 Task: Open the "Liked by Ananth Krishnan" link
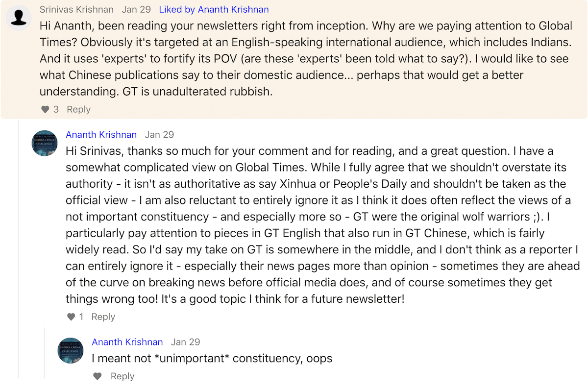pyautogui.click(x=214, y=9)
